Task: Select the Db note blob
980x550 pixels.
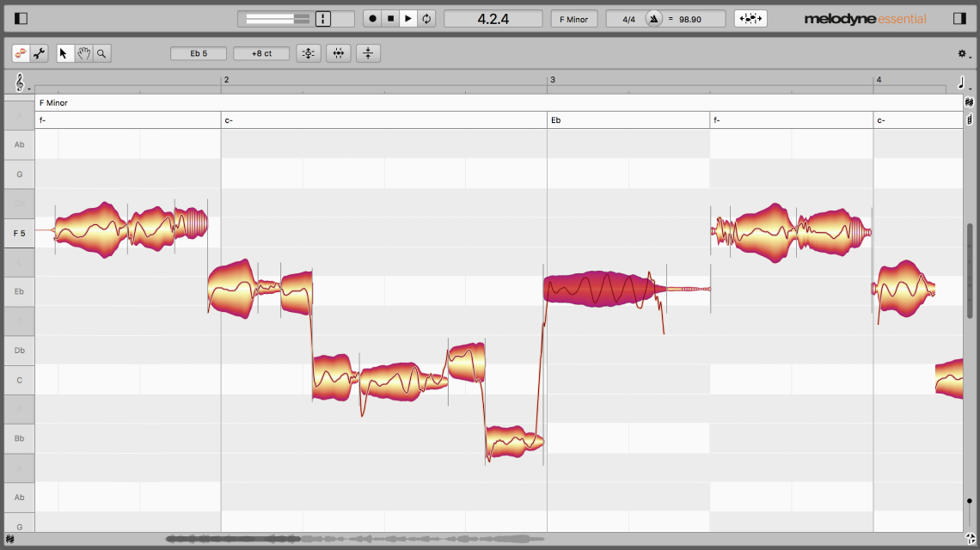Action: click(466, 362)
